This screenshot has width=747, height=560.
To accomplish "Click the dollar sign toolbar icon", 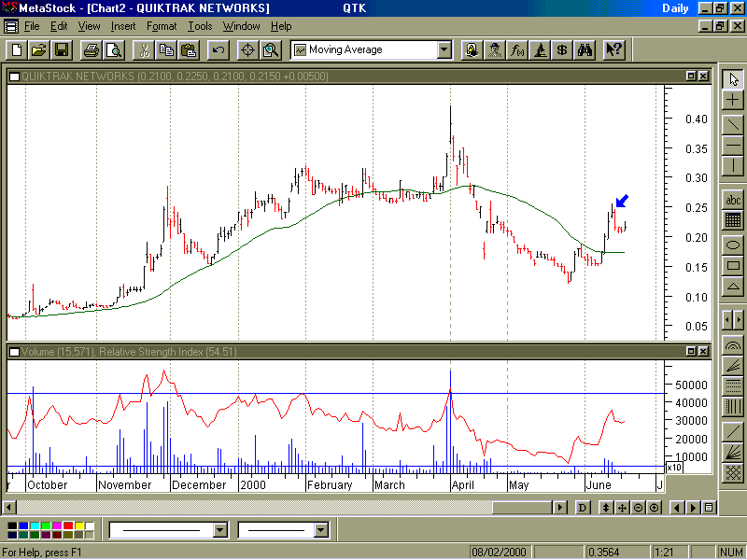I will point(562,49).
